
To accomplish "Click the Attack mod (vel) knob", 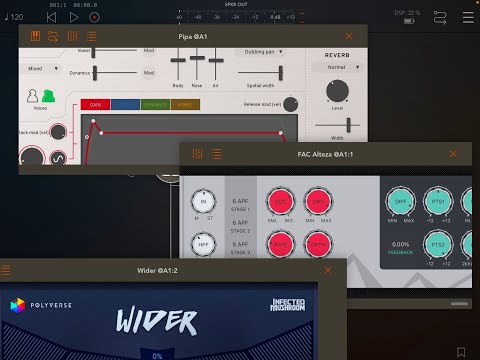I will [x=58, y=132].
